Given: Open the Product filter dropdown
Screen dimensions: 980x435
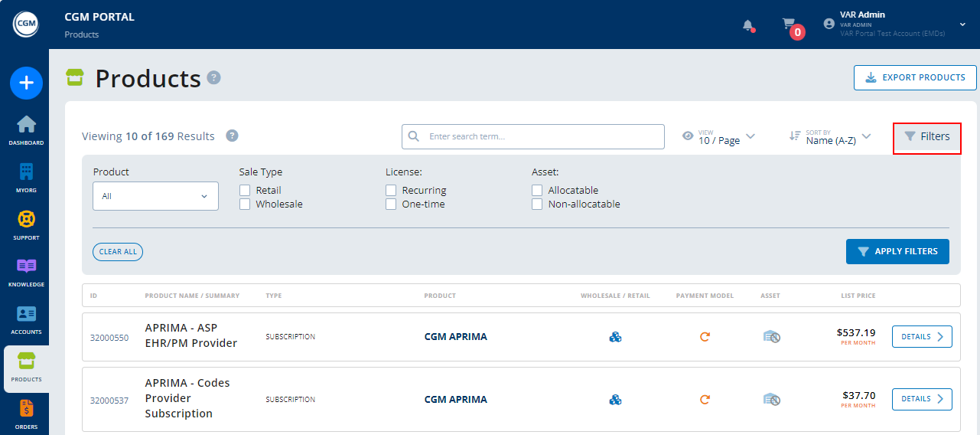Looking at the screenshot, I should click(155, 196).
